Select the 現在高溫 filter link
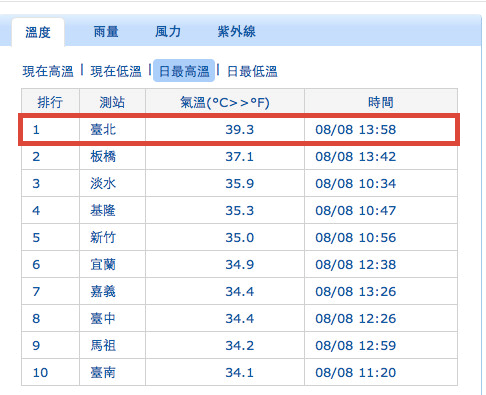The height and width of the screenshot is (395, 486). coord(48,71)
